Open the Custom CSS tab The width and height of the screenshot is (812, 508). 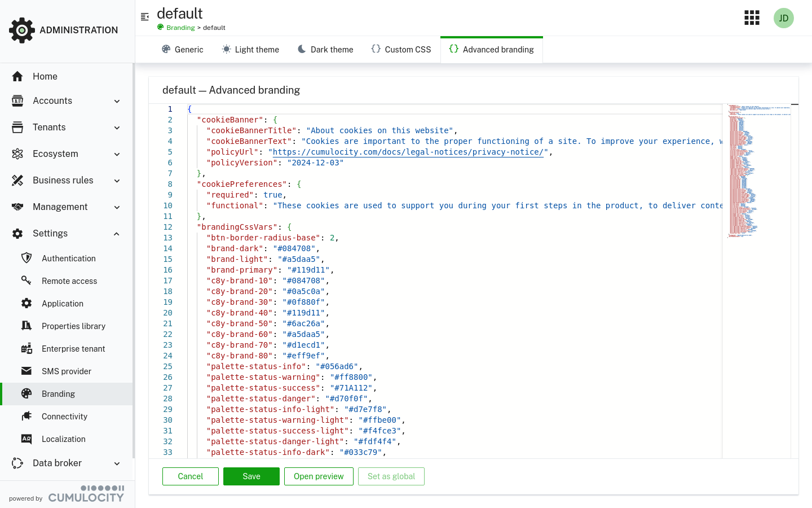pyautogui.click(x=401, y=50)
